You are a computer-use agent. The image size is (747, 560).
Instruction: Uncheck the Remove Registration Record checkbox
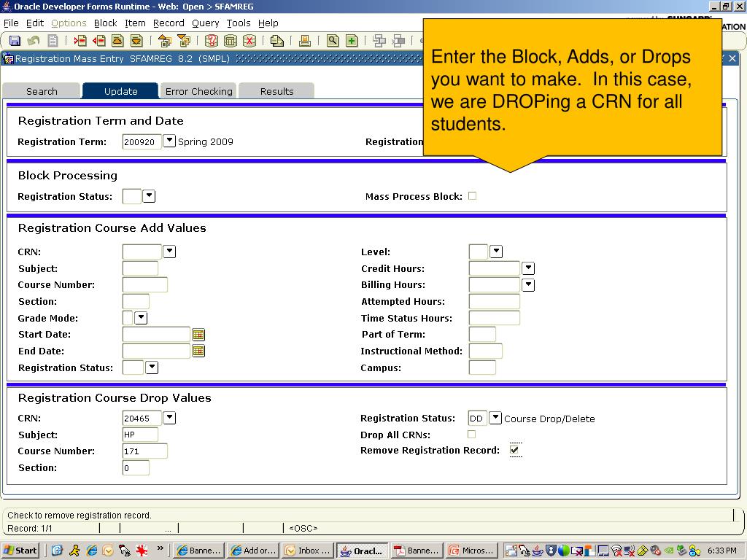click(515, 451)
